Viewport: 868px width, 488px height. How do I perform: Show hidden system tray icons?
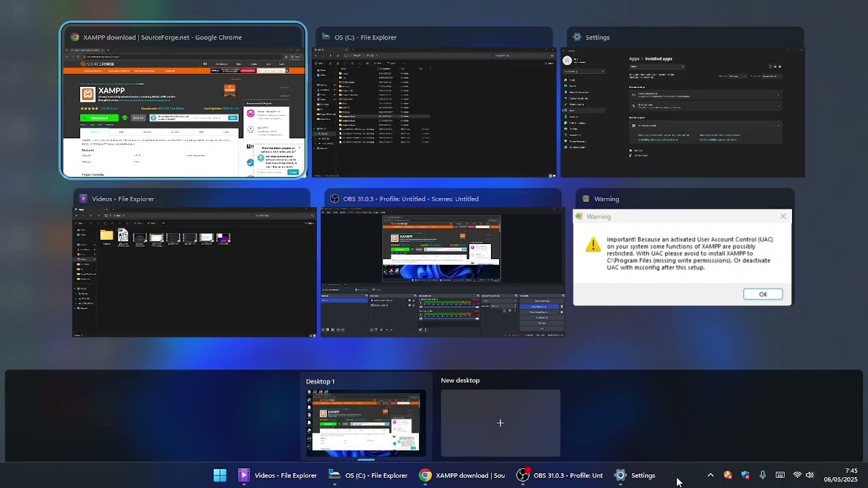(x=710, y=475)
